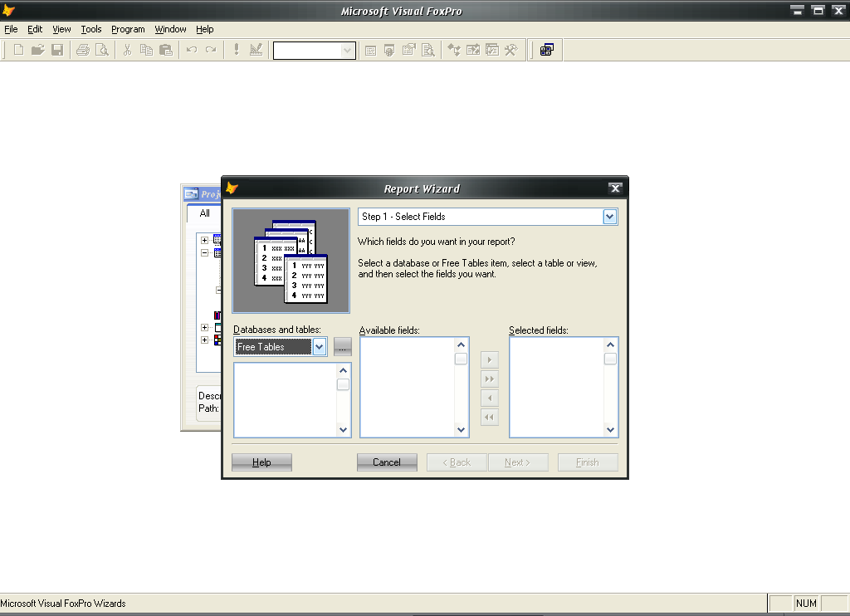Click the remove all fields double-arrow button
The image size is (850, 616).
tap(490, 418)
